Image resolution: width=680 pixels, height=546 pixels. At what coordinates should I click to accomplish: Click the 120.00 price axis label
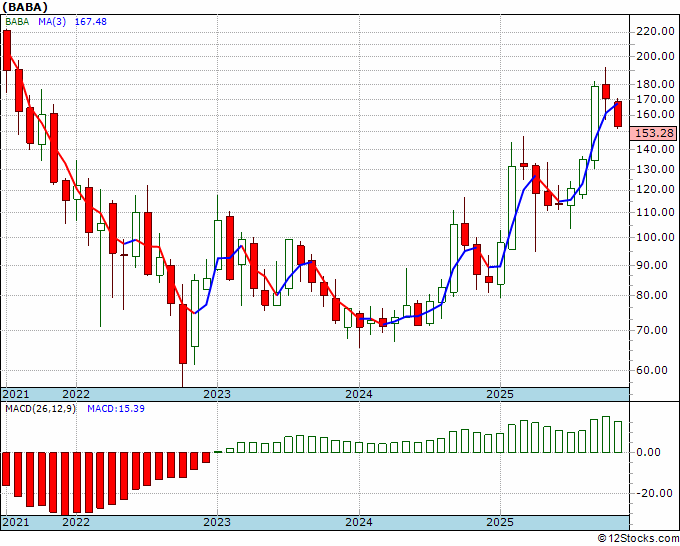coord(655,190)
